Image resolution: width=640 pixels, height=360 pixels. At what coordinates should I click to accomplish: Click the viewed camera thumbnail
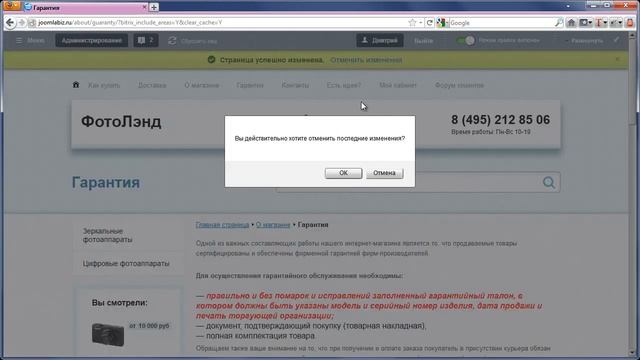[108, 334]
